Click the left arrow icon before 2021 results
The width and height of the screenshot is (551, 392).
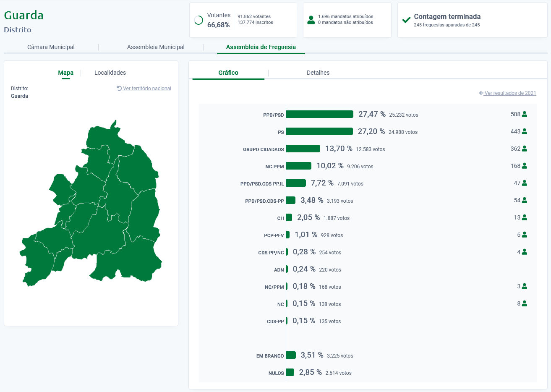click(481, 93)
